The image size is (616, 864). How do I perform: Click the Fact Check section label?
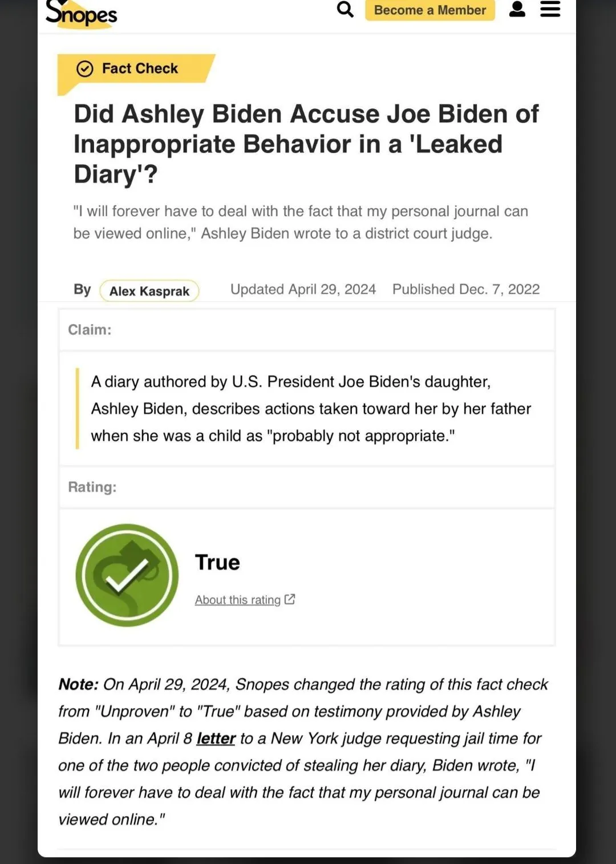click(x=140, y=68)
